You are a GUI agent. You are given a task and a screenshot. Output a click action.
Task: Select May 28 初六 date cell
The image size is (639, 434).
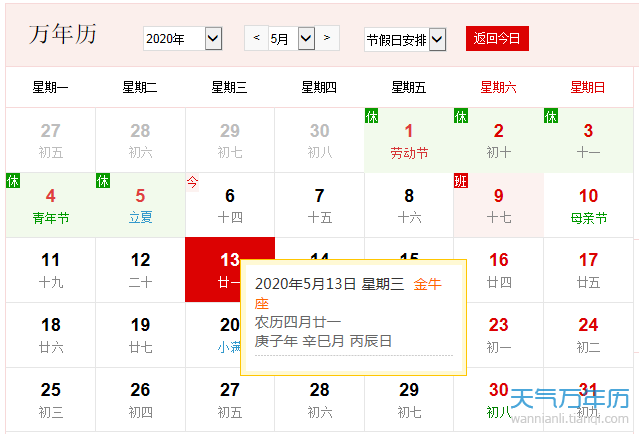[320, 400]
